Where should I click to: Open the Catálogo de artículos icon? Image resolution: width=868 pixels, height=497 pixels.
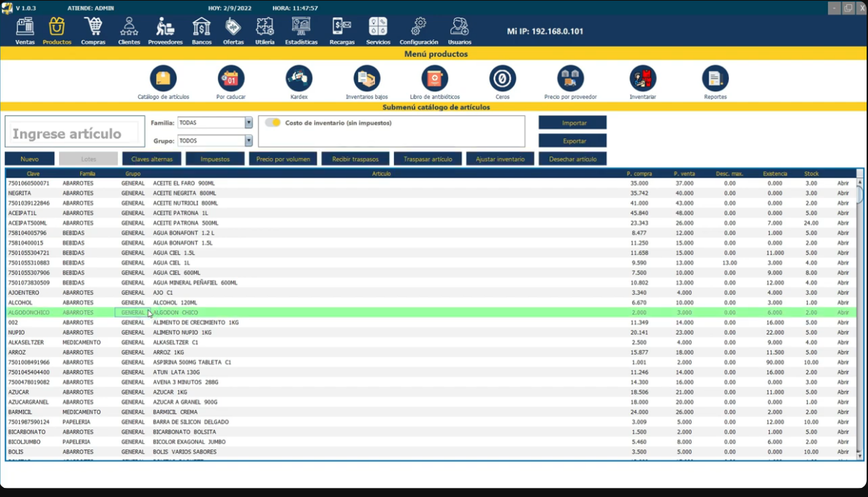(163, 78)
